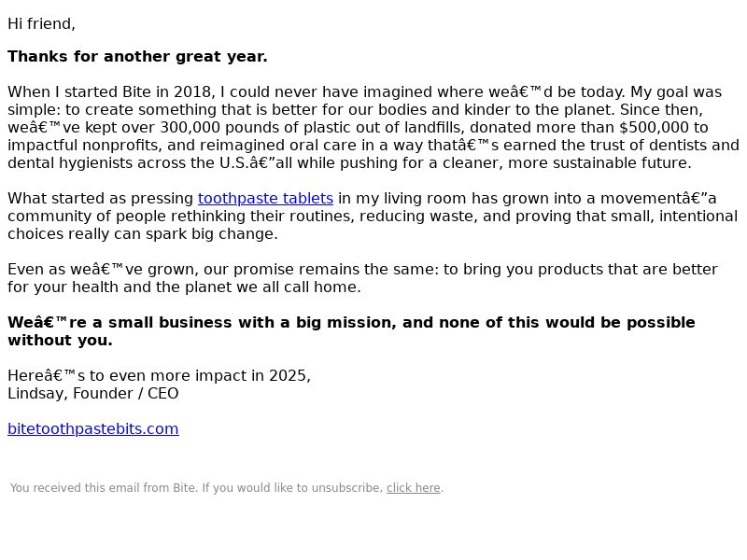The width and height of the screenshot is (747, 560).
Task: Click the bold 'Thanks for another great year.' heading
Action: [x=137, y=56]
